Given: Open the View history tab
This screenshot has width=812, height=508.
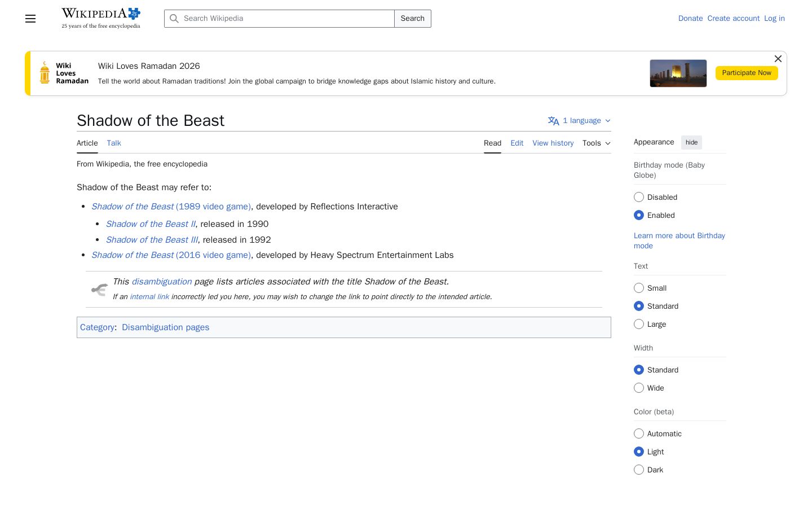Looking at the screenshot, I should (553, 143).
